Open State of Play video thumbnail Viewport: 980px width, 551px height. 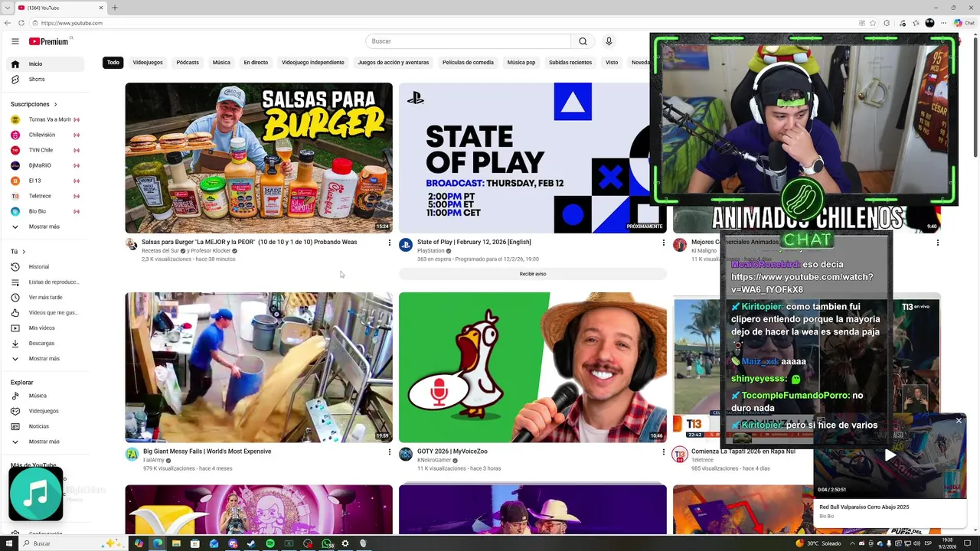click(x=533, y=158)
